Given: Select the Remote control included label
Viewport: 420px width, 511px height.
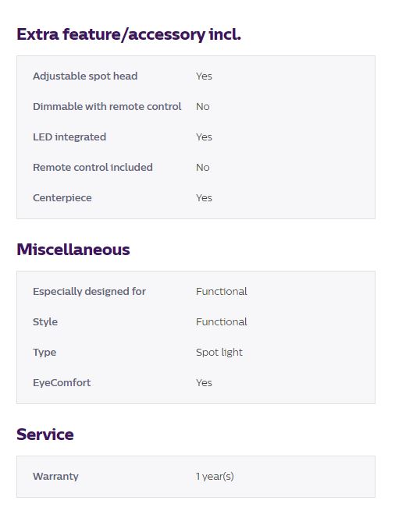Looking at the screenshot, I should [x=93, y=167].
